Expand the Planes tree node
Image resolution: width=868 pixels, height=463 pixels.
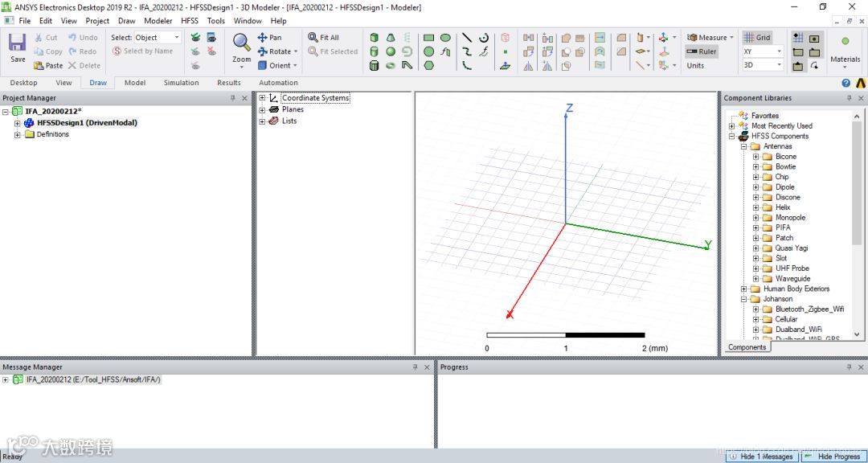[x=262, y=109]
